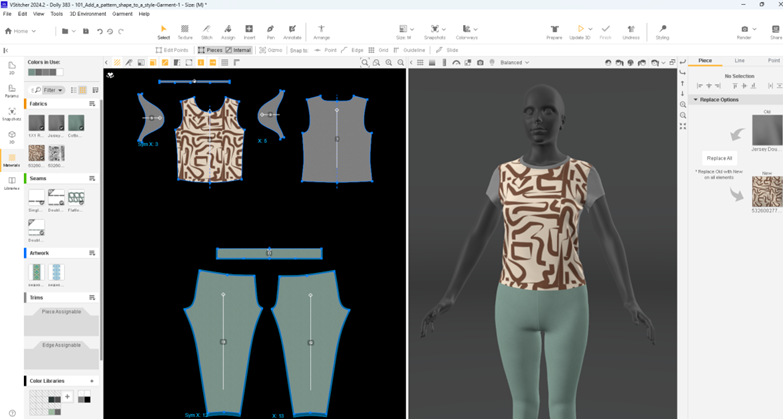Open the Styling tool

(662, 31)
